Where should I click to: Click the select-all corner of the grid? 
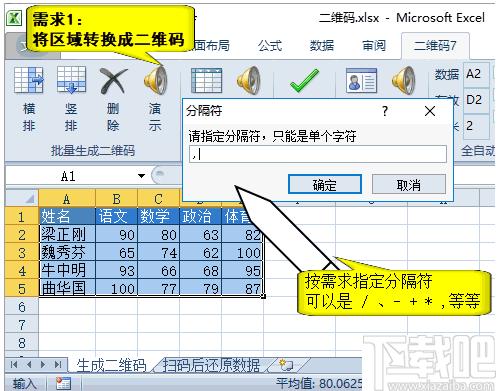22,199
